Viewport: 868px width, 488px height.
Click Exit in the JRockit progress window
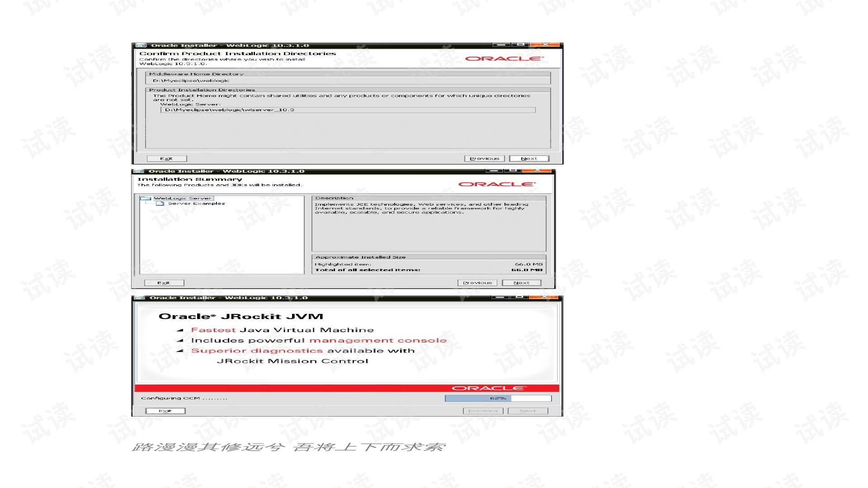tap(165, 411)
